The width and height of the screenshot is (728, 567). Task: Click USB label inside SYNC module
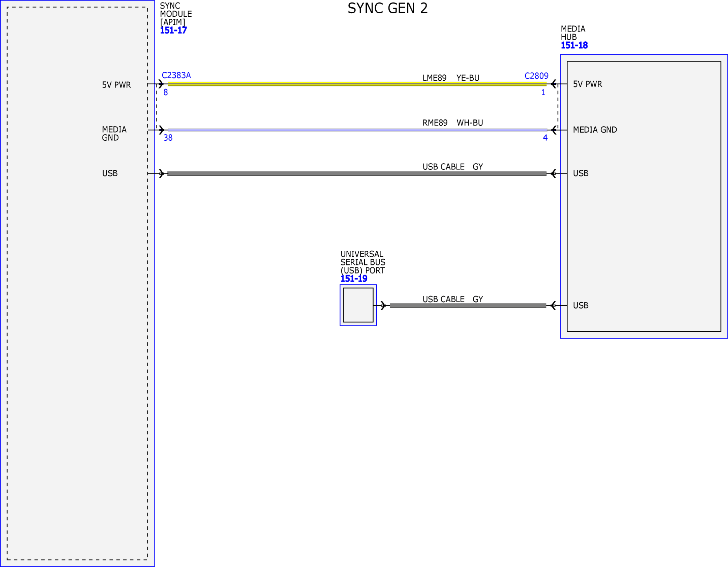(110, 174)
